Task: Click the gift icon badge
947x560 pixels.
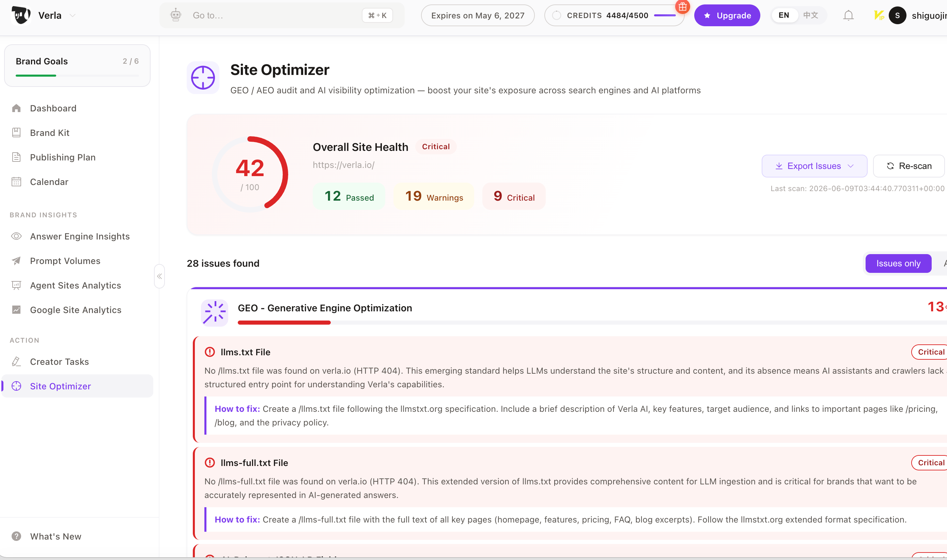Action: point(683,6)
